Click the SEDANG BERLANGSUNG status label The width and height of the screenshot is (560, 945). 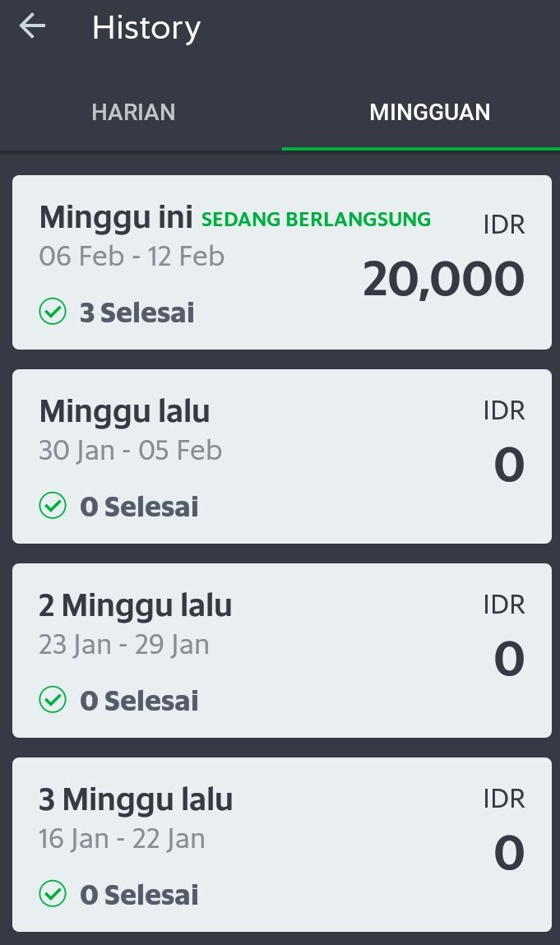316,220
